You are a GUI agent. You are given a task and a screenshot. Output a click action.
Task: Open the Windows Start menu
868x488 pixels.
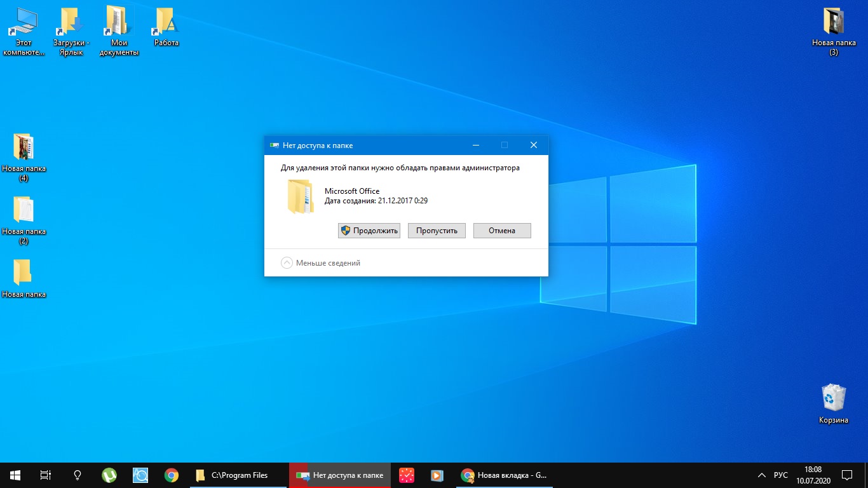coord(15,475)
